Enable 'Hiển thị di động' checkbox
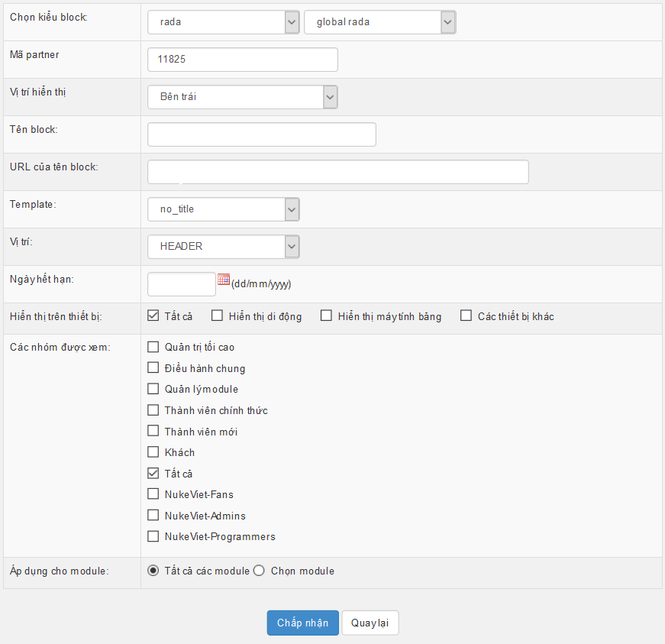This screenshot has height=644, width=665. 217,316
